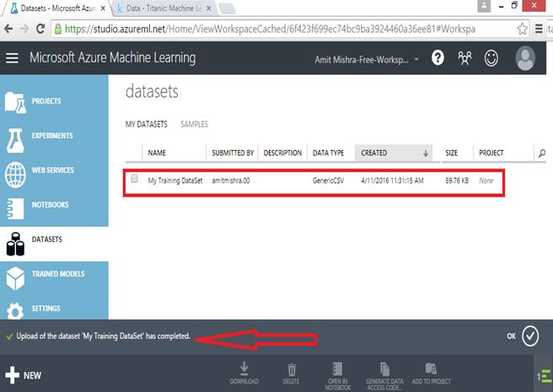The height and width of the screenshot is (392, 553).
Task: Open Settings gear section
Action: pos(54,309)
